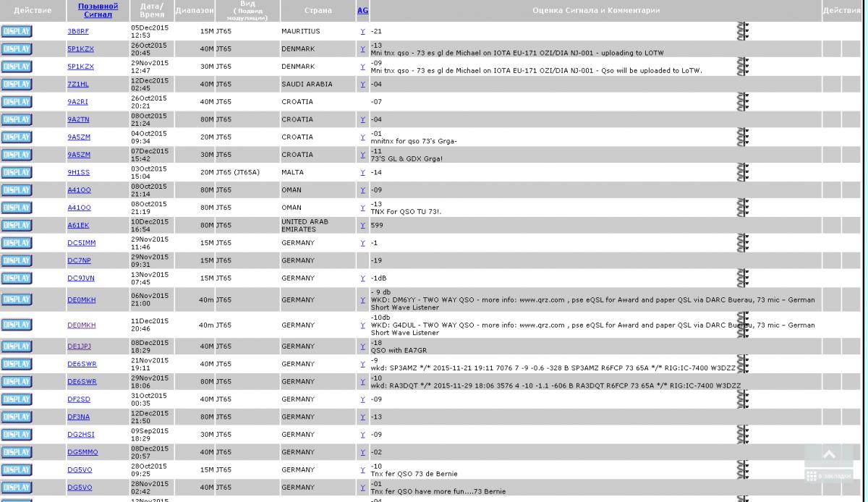Open the notebook icon in the 9H1SS Malta row
The width and height of the screenshot is (868, 502).
pyautogui.click(x=742, y=172)
